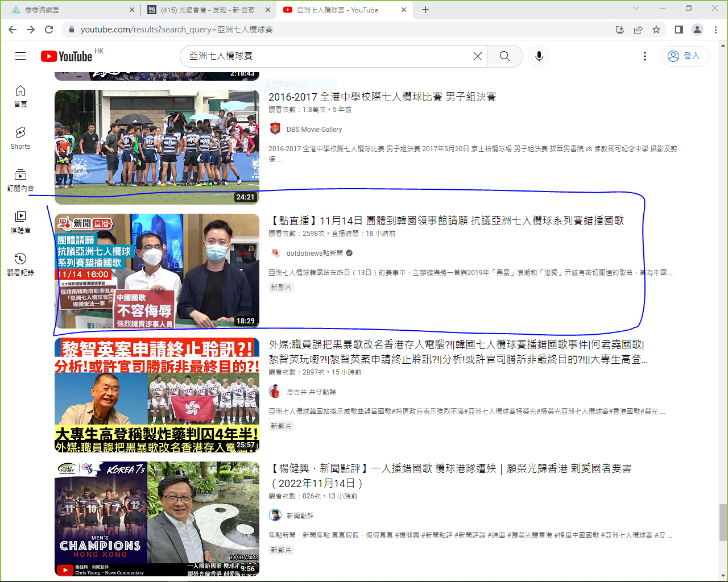Click the address bar URL
The height and width of the screenshot is (582, 728).
176,30
